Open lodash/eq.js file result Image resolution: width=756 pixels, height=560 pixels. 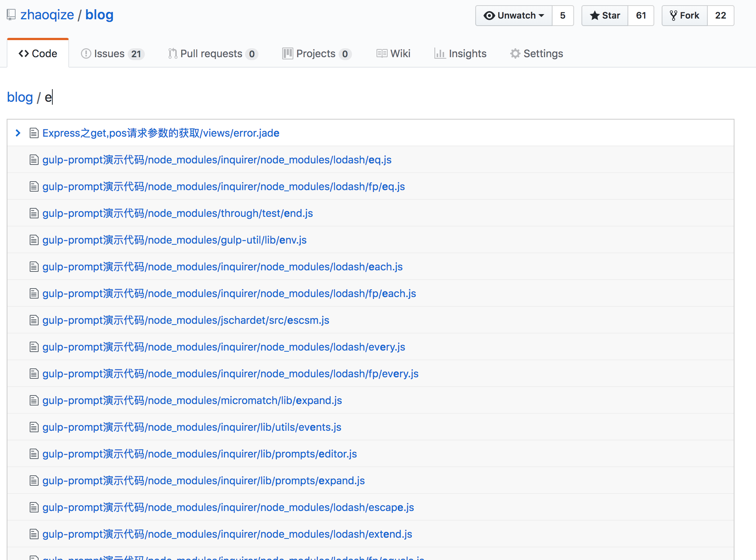[x=217, y=160]
